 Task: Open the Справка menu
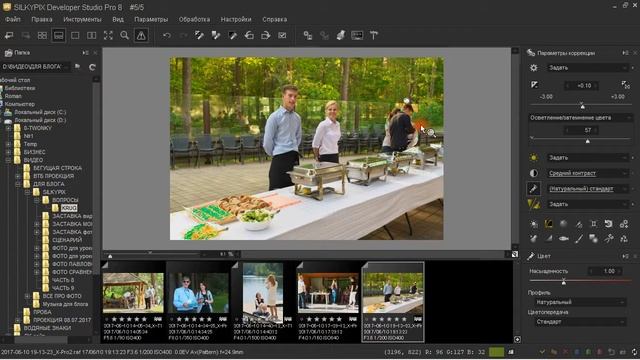[x=274, y=19]
